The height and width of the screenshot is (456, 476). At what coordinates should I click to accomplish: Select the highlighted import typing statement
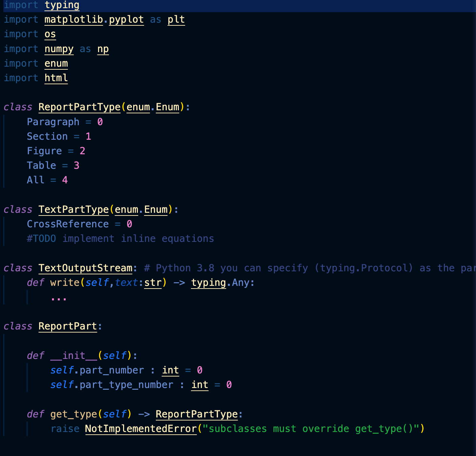pyautogui.click(x=41, y=5)
